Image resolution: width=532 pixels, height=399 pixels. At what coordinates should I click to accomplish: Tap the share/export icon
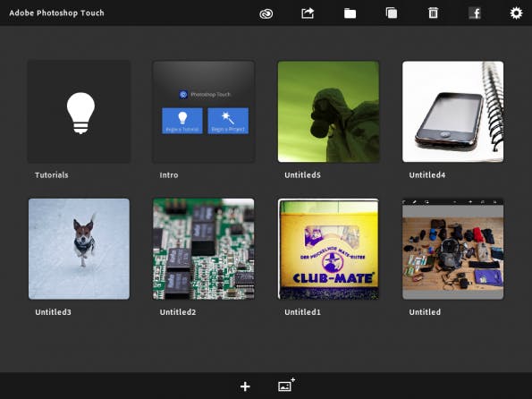308,13
